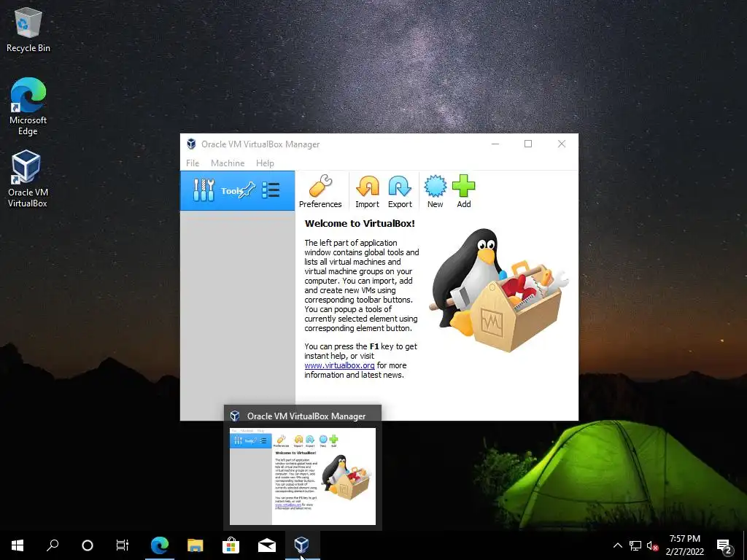Click the Export appliance icon

tap(400, 192)
